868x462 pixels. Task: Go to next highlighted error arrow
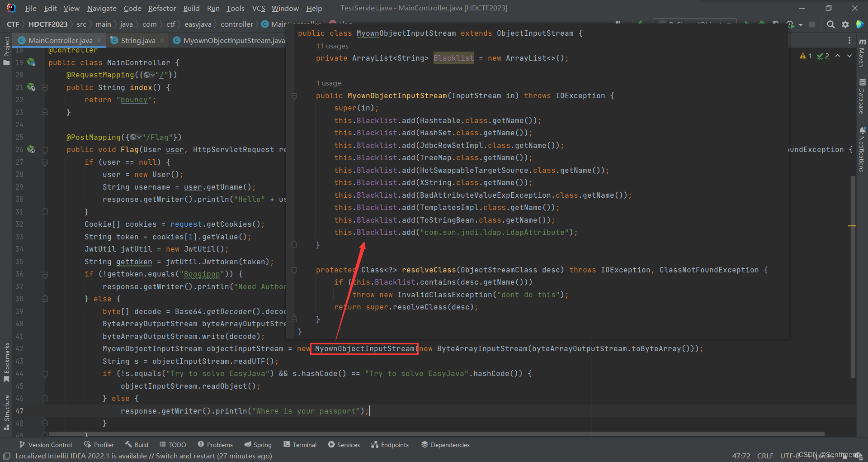pos(849,56)
